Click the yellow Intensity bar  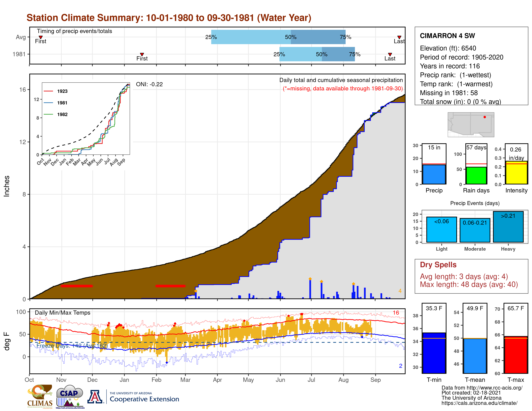pyautogui.click(x=516, y=173)
